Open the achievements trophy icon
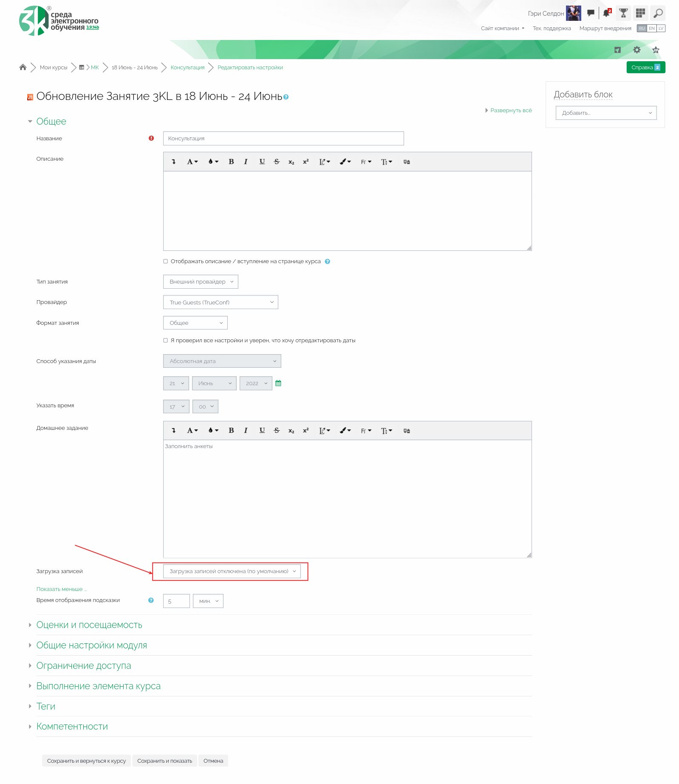679x784 pixels. (x=623, y=13)
